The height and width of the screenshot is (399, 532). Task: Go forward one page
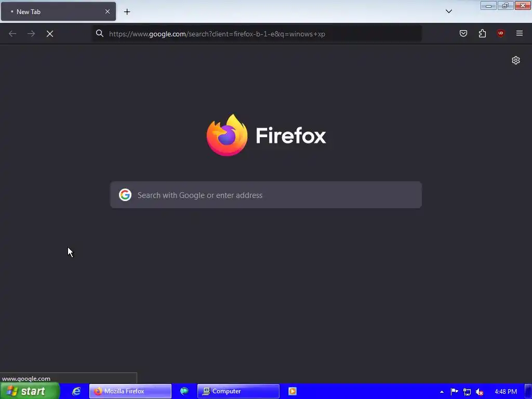31,34
